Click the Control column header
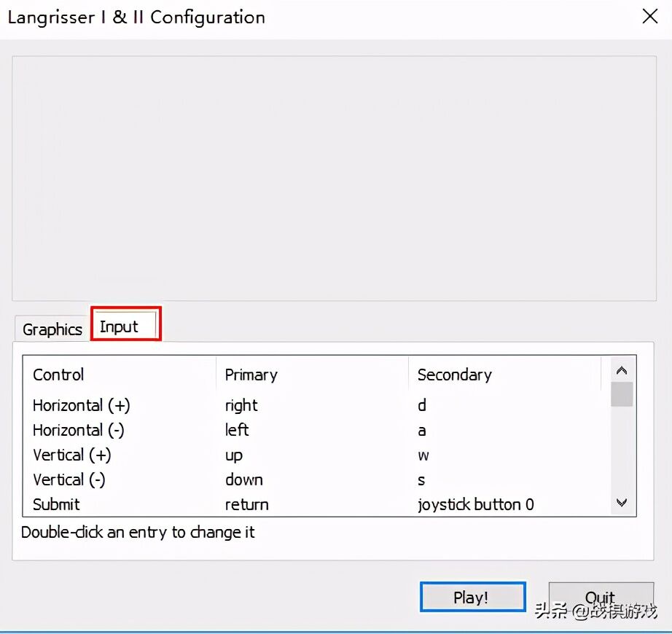This screenshot has height=634, width=672. [x=58, y=375]
